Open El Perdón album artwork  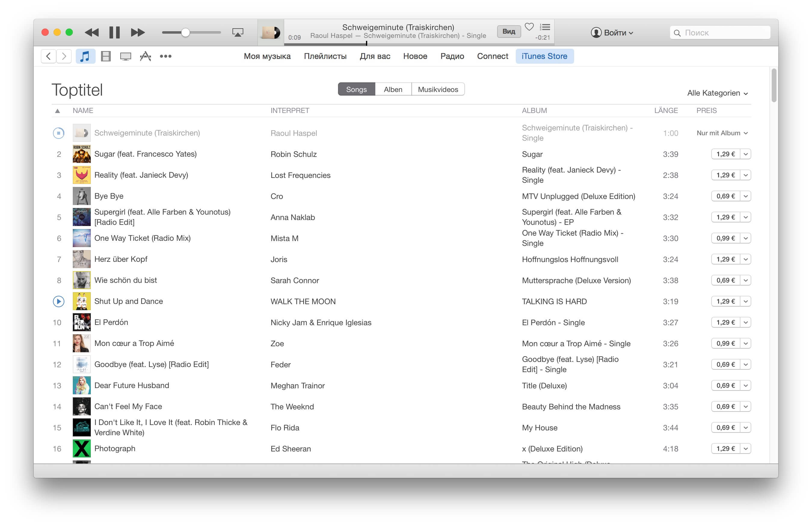(82, 323)
